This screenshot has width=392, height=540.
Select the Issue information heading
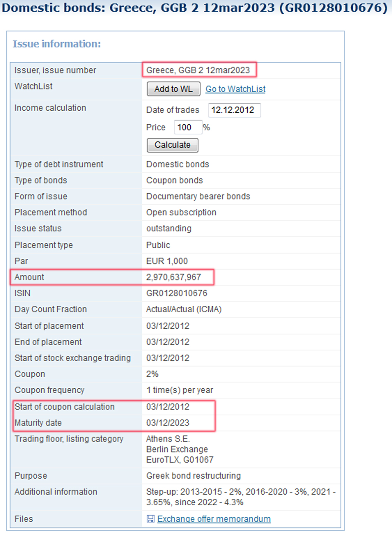coord(57,44)
